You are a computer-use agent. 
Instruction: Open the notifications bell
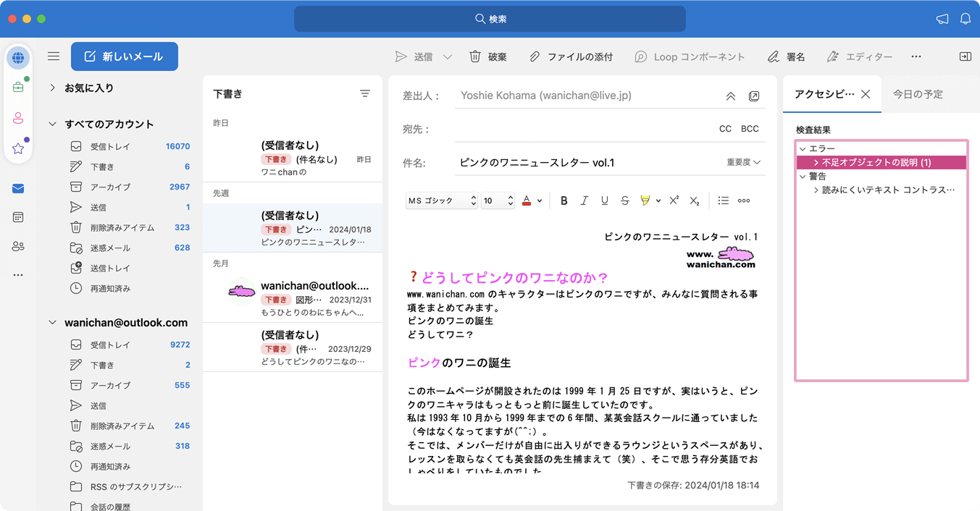coord(966,19)
